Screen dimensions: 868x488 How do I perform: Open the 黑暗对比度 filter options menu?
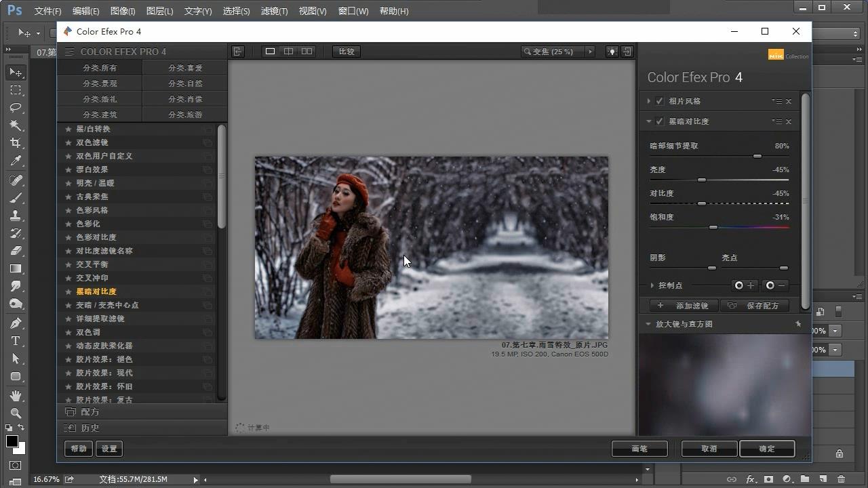(x=776, y=121)
